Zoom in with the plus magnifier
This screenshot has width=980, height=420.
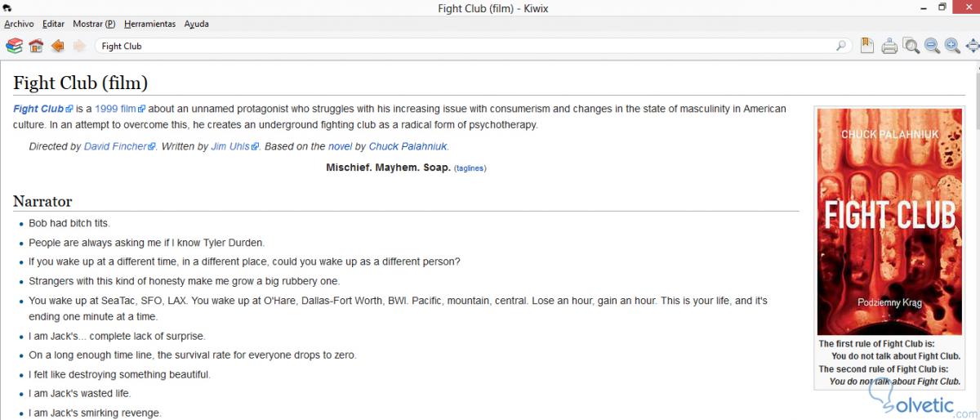[x=952, y=47]
